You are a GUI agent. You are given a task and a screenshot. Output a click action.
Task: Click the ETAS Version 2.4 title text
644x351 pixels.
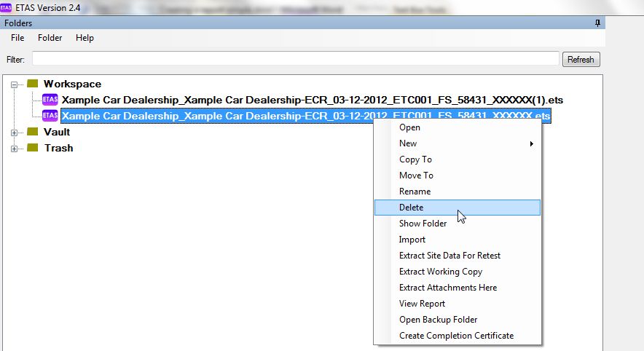click(x=47, y=7)
